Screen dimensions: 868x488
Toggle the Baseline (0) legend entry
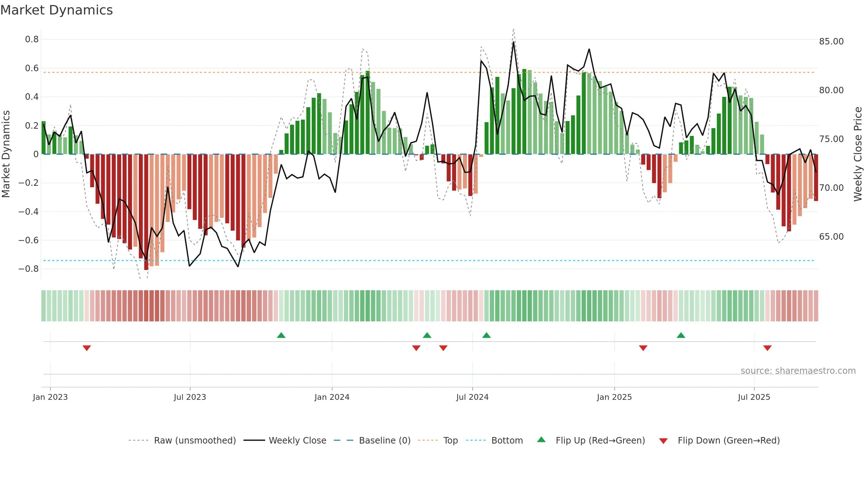372,440
